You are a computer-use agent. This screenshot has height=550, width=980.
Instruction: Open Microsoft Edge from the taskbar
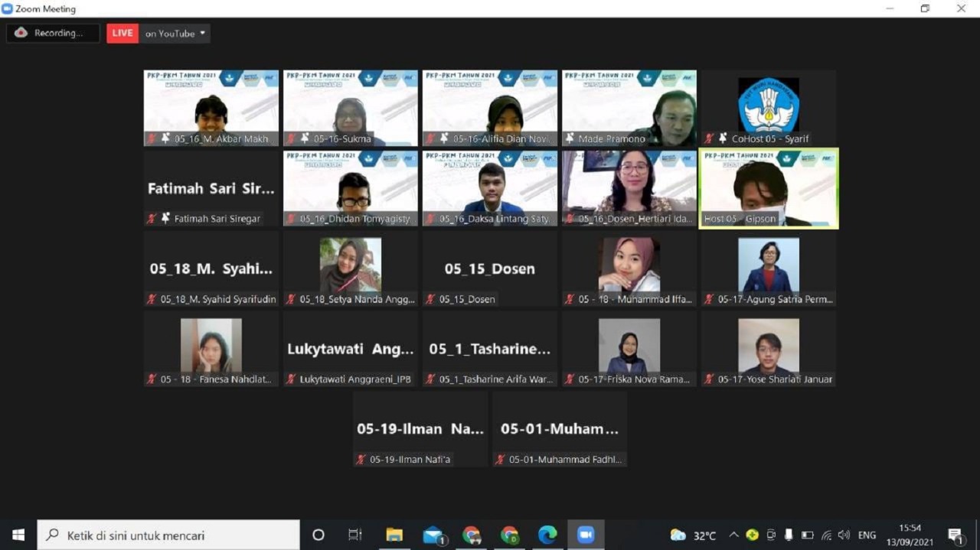click(x=547, y=535)
